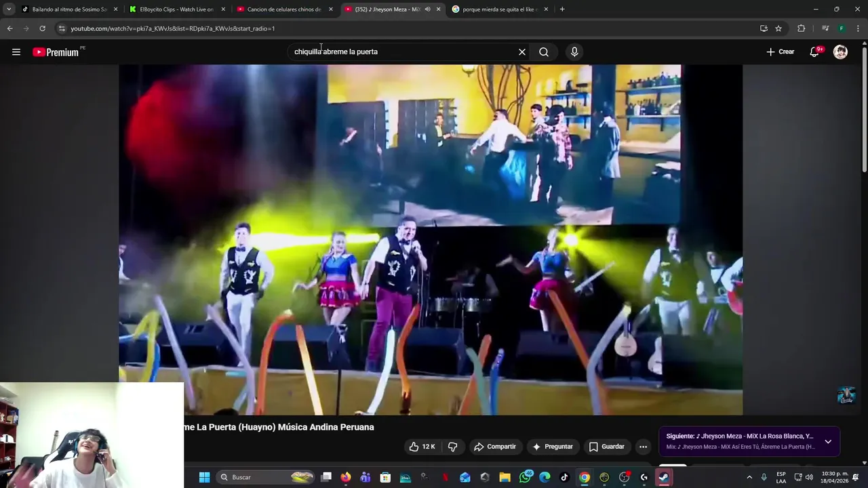868x488 pixels.
Task: Expand the Siguiente playlist panel chevron
Action: coord(828,441)
